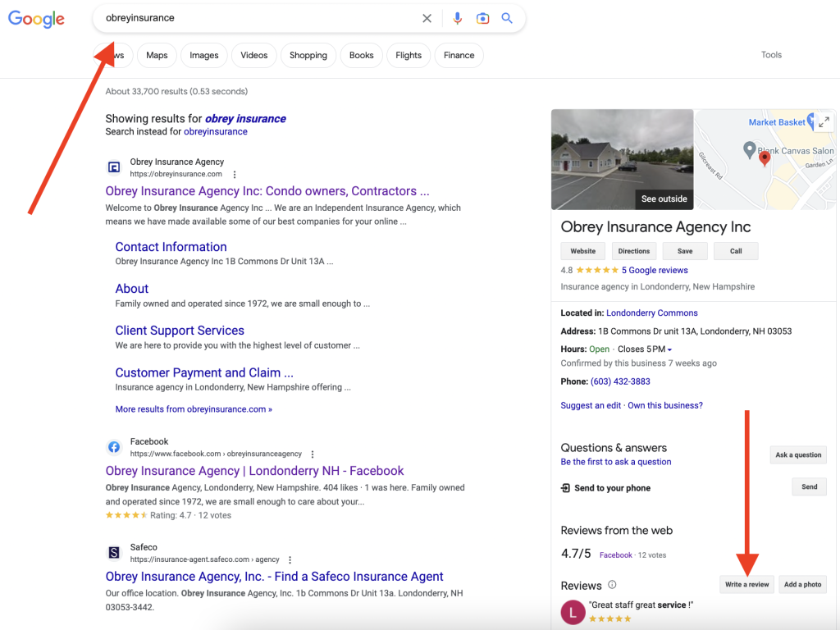
Task: Click Write a review button
Action: pyautogui.click(x=746, y=584)
